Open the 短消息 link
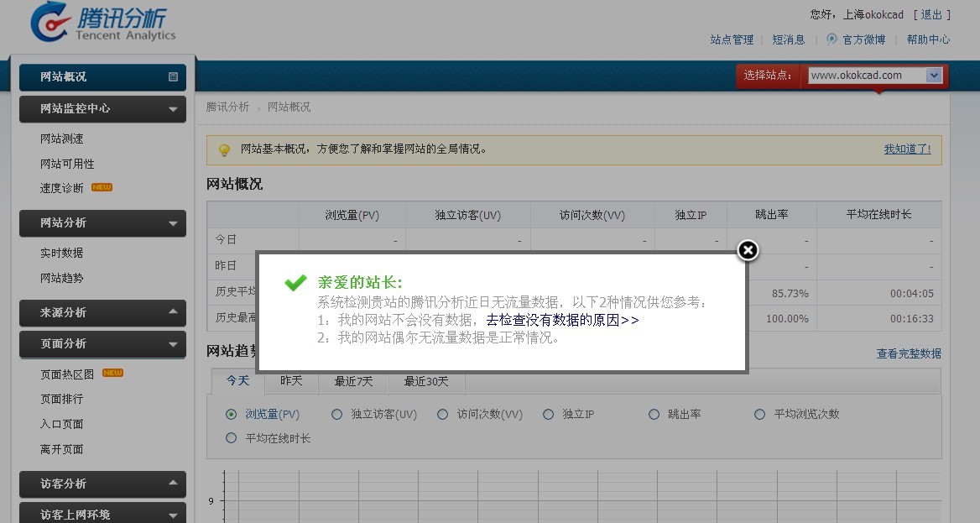The width and height of the screenshot is (980, 523). coord(789,39)
